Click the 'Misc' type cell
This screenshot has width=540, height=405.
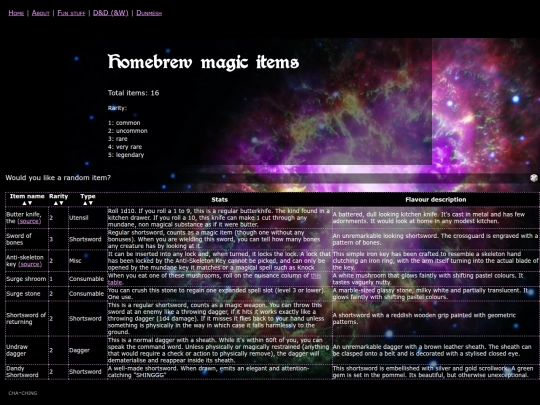click(x=88, y=261)
